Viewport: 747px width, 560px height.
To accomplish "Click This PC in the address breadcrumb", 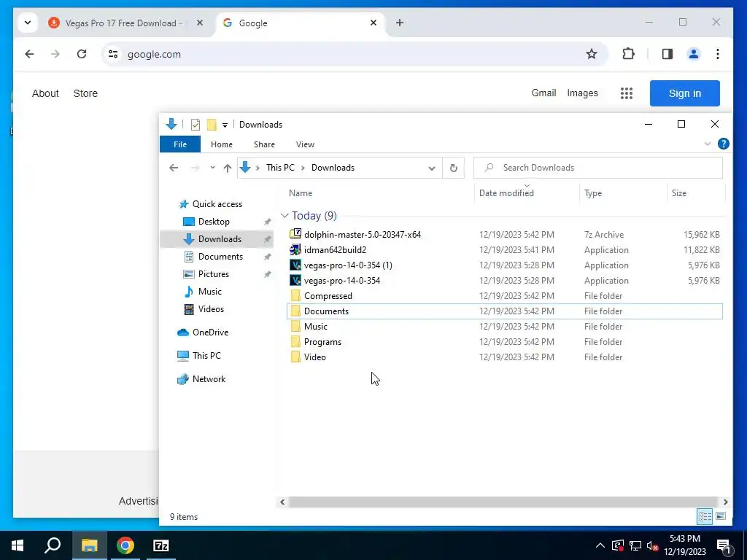I will coord(280,168).
